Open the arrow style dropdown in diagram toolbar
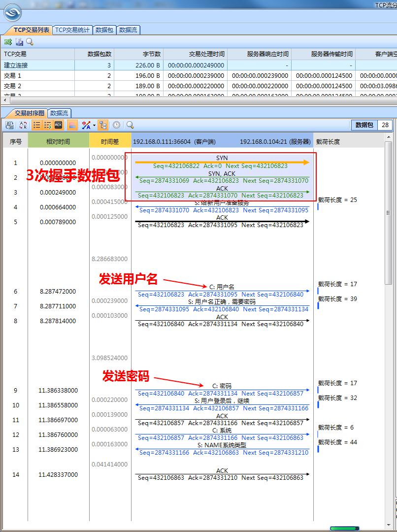The image size is (397, 532). [x=94, y=125]
